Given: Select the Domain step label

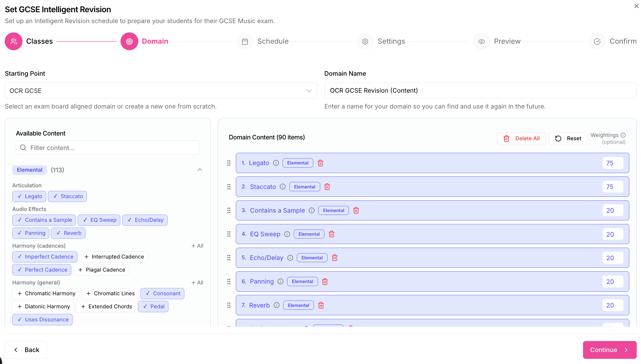Looking at the screenshot, I should [x=155, y=41].
